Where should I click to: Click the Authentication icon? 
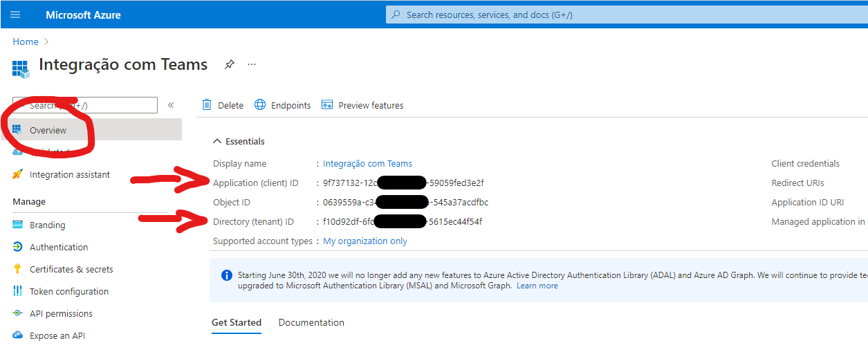[17, 247]
